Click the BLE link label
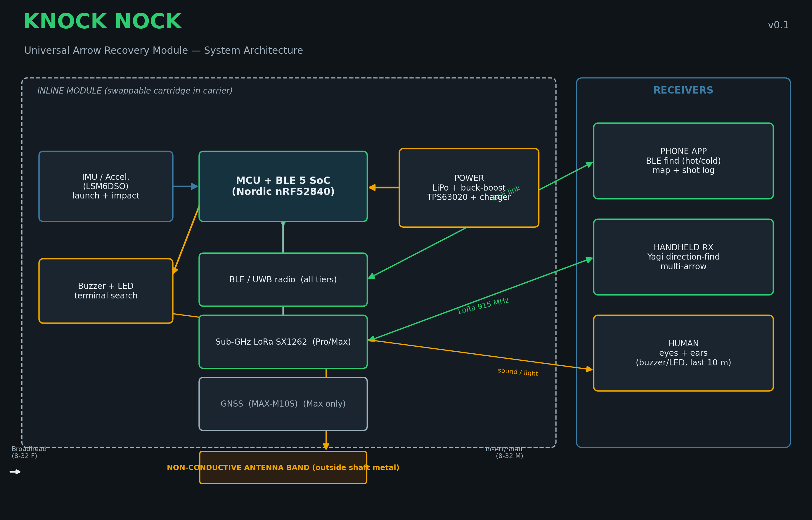 (507, 193)
